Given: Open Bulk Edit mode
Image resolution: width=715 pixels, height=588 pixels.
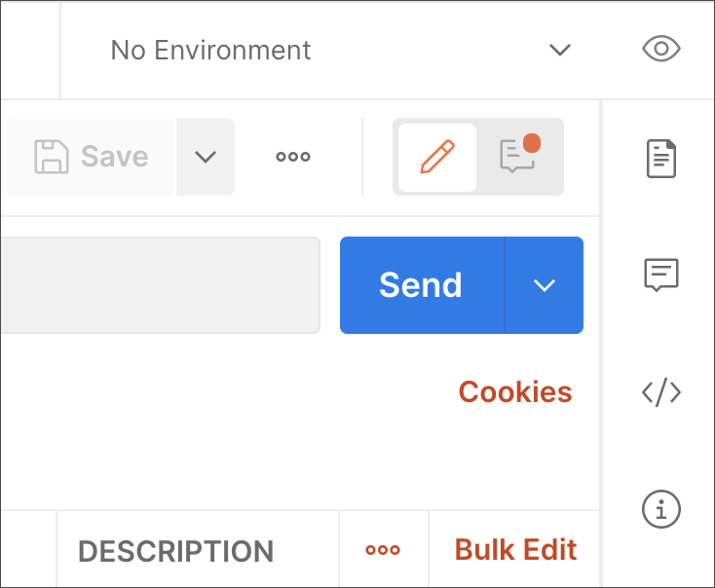Looking at the screenshot, I should coord(515,550).
